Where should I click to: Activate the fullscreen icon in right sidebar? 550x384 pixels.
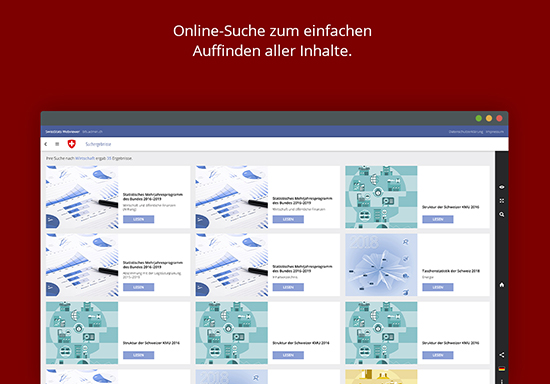[x=502, y=201]
